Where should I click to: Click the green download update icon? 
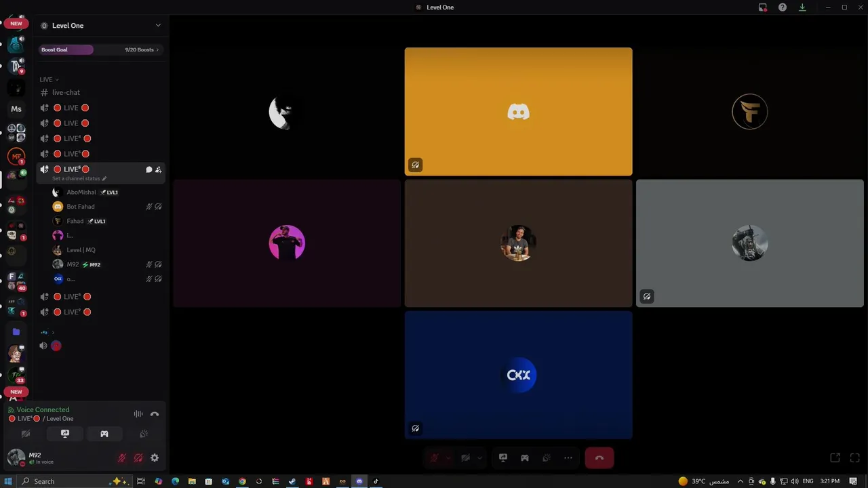[802, 7]
